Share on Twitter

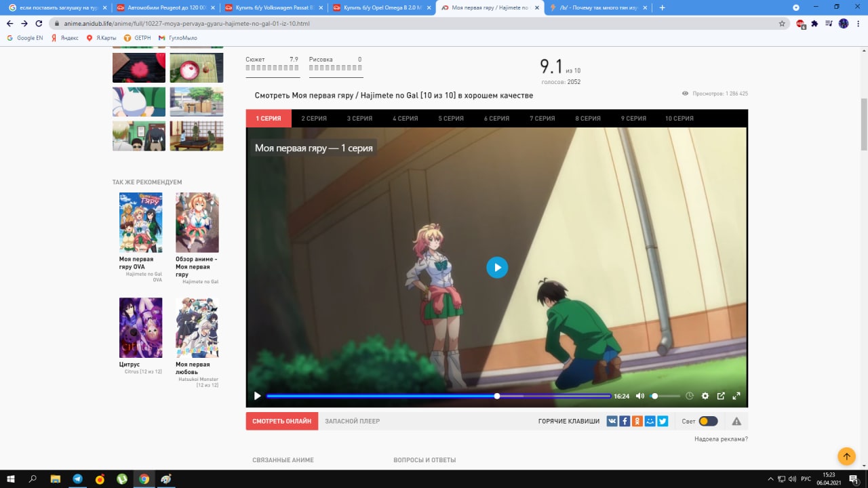coord(663,421)
